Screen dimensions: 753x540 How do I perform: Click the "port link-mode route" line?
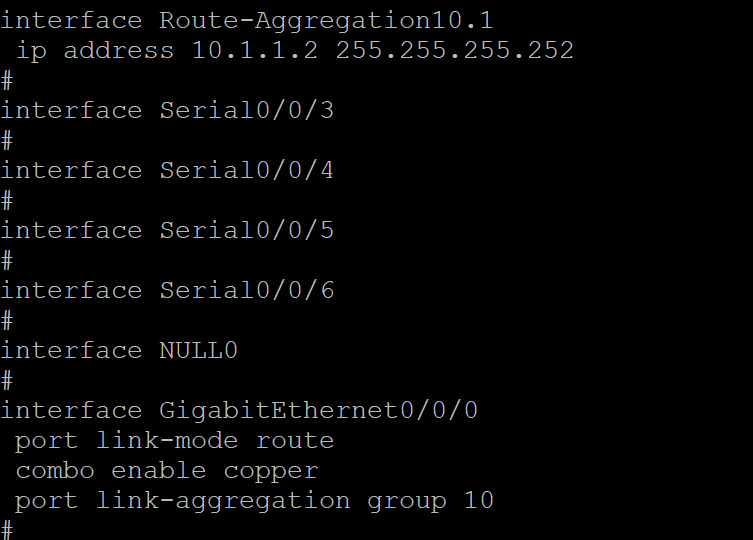click(x=174, y=440)
